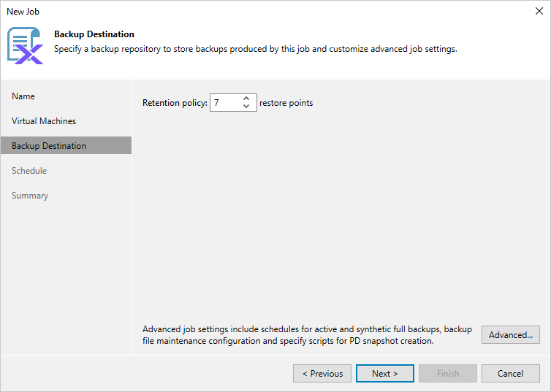Switch to the Summary step

click(x=30, y=196)
